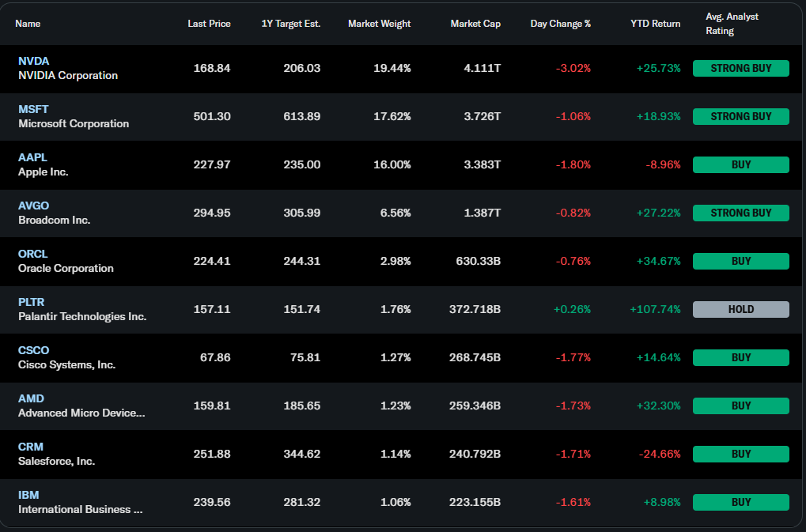Click the Name column header
The height and width of the screenshot is (532, 806).
click(x=28, y=24)
